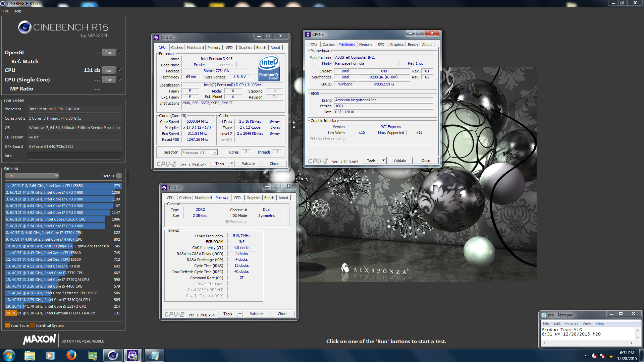Show hidden system tray icons
The width and height of the screenshot is (644, 362).
tap(586, 356)
